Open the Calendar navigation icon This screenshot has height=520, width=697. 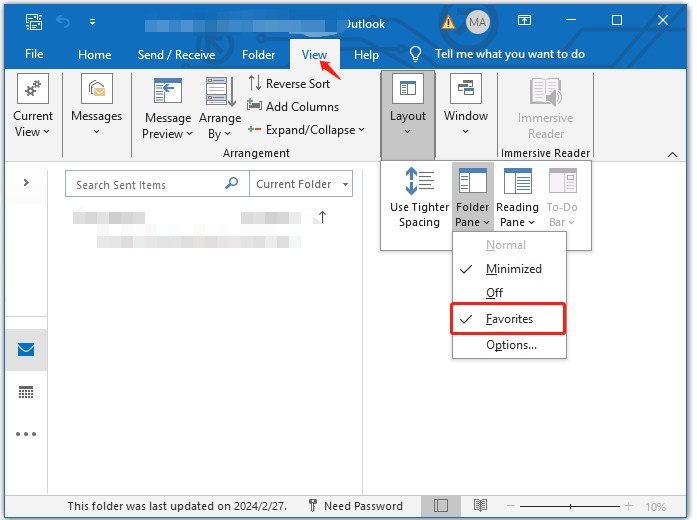[26, 392]
